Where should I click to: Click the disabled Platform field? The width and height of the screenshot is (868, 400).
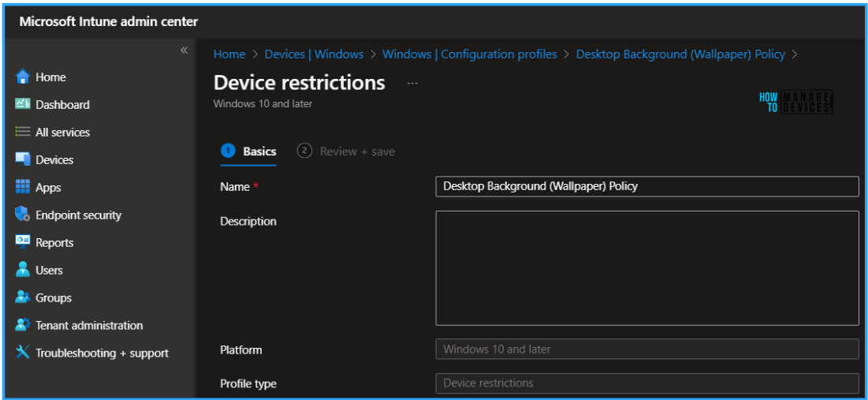pyautogui.click(x=647, y=350)
